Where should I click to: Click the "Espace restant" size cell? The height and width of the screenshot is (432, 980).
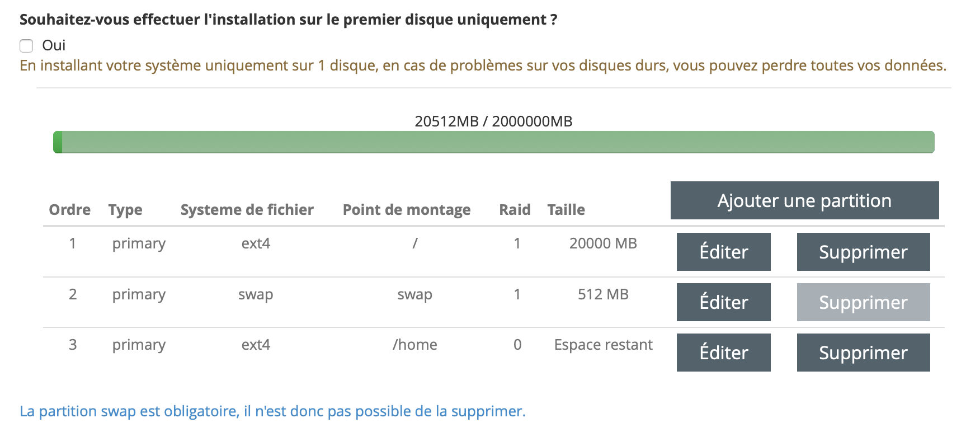click(x=603, y=345)
